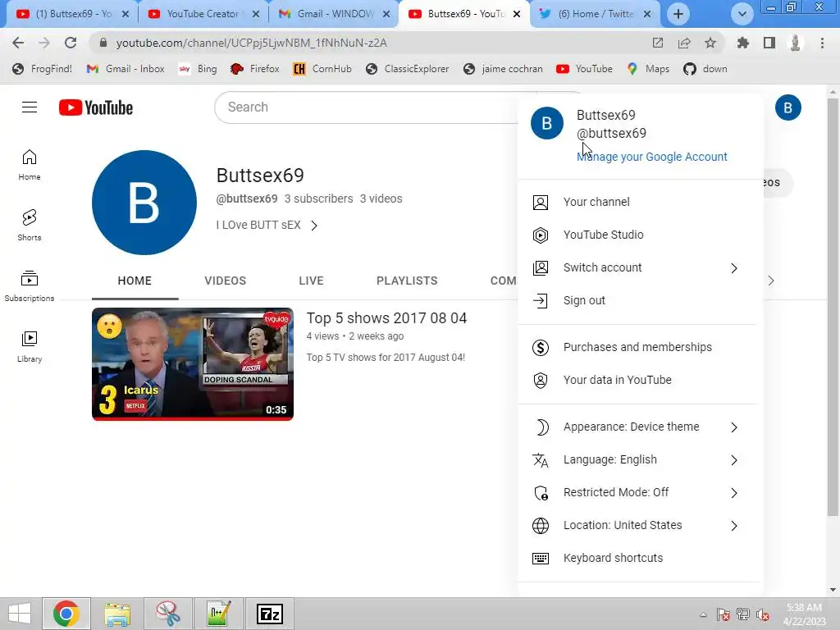The height and width of the screenshot is (630, 840).
Task: Switch to the YouTube Creator browser tab
Action: pyautogui.click(x=203, y=14)
